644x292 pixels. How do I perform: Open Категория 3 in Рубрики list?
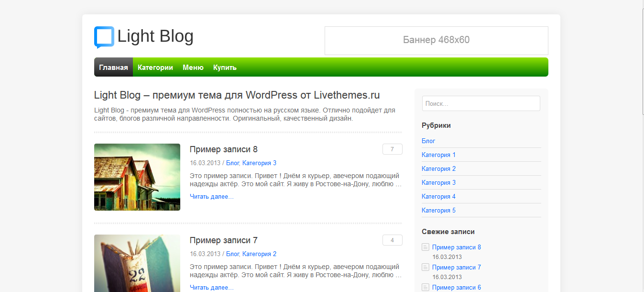click(x=438, y=182)
